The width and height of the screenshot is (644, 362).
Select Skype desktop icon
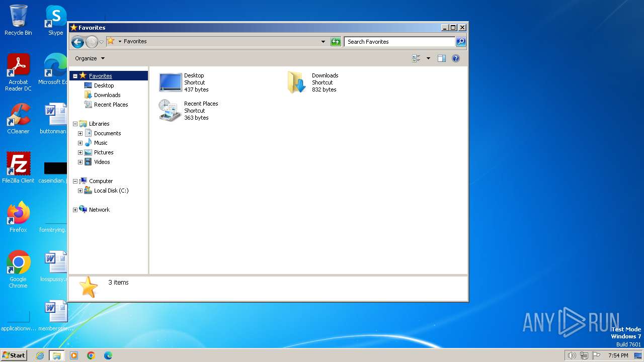55,20
